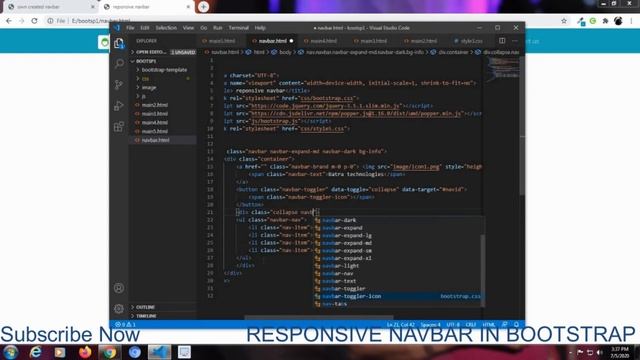Open Edit menu in VS Code
The width and height of the screenshot is (640, 360).
tap(144, 28)
